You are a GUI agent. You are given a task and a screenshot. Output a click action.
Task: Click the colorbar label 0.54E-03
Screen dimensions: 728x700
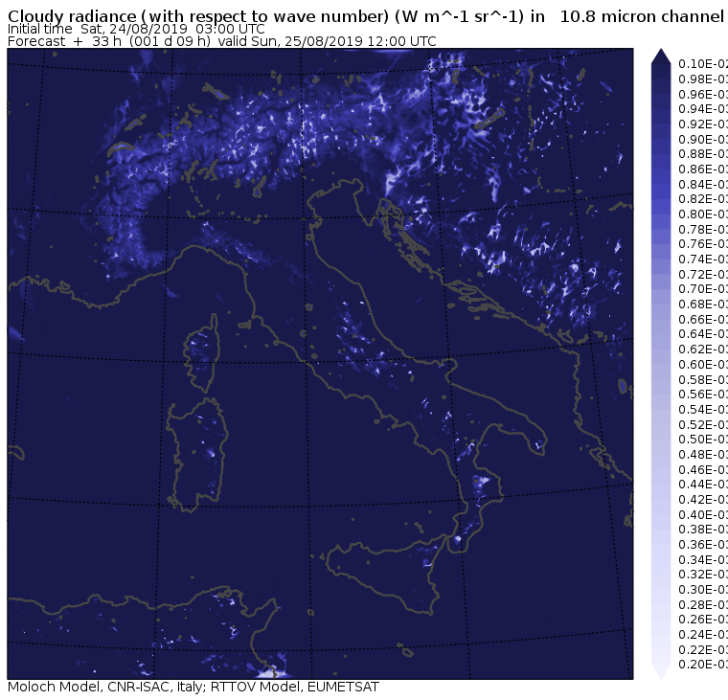(x=703, y=410)
